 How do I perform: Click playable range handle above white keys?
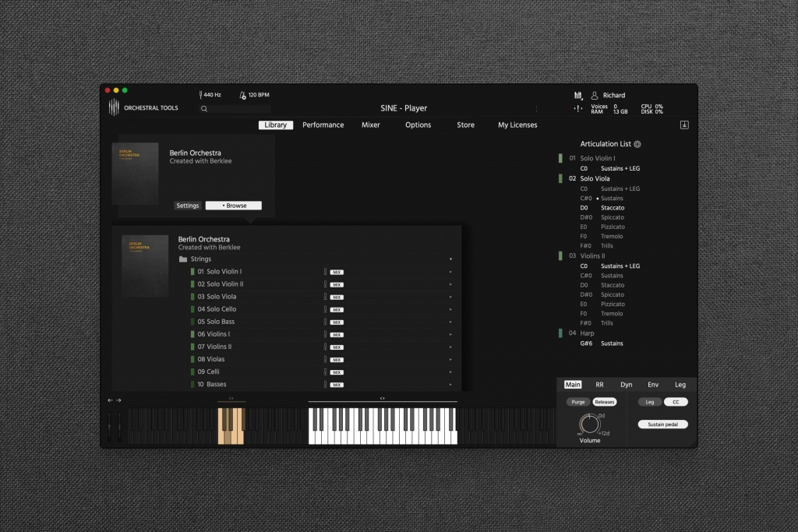tap(382, 398)
